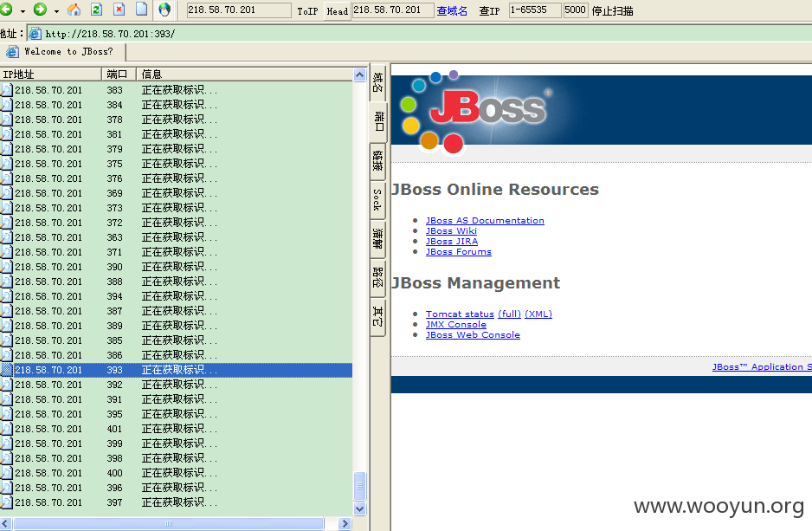Click the second IP field beside Head
The width and height of the screenshot is (812, 531).
pos(392,10)
